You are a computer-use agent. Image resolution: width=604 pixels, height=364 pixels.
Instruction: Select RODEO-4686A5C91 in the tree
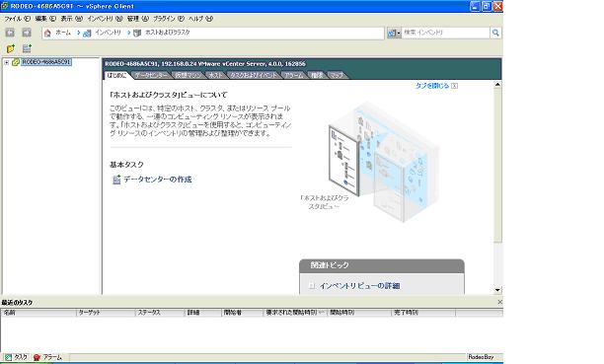[x=46, y=62]
